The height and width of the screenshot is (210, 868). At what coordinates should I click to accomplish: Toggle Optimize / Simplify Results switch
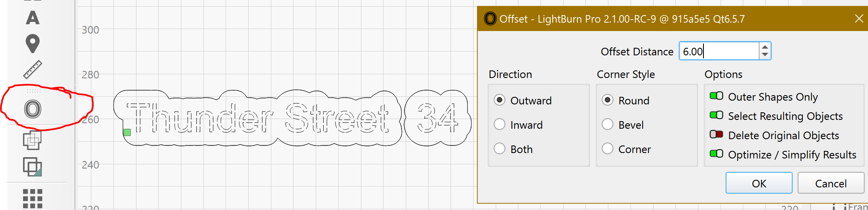[x=716, y=154]
